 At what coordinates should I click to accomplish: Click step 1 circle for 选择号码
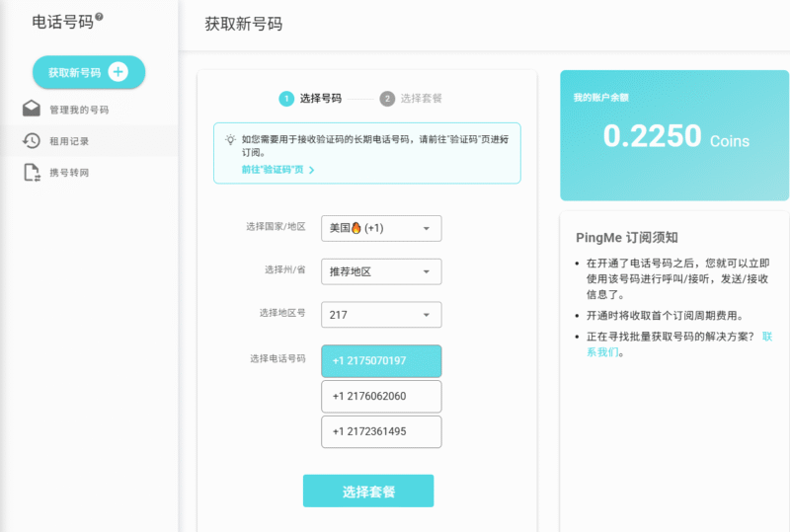pyautogui.click(x=286, y=99)
